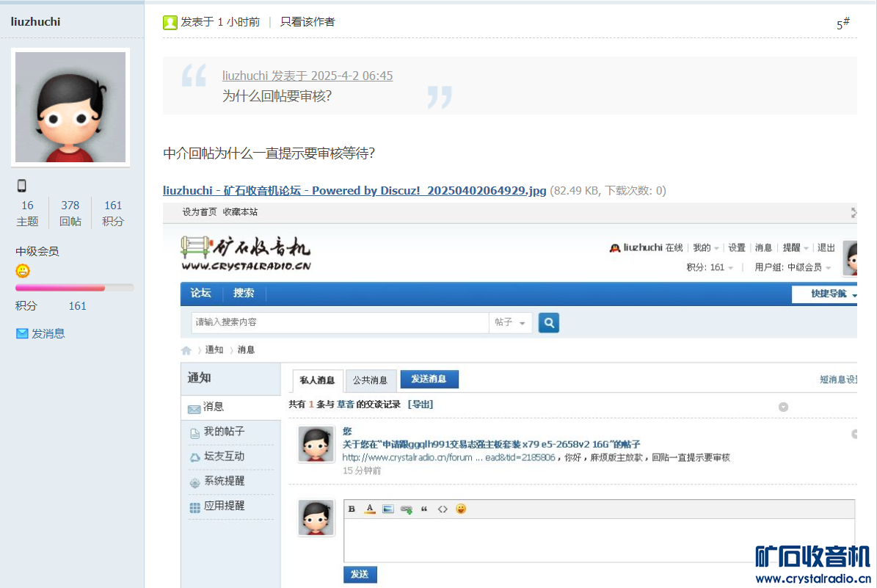Click the avatar beside the message from 您
877x588 pixels.
point(316,444)
